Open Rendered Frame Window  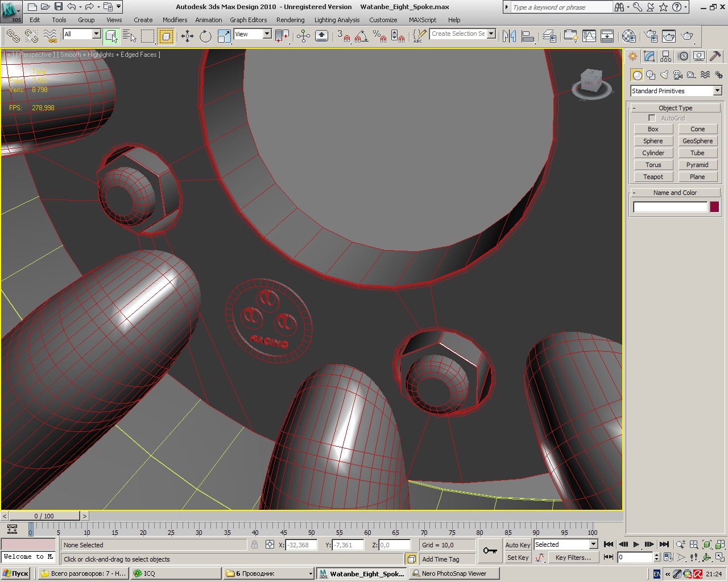click(669, 36)
